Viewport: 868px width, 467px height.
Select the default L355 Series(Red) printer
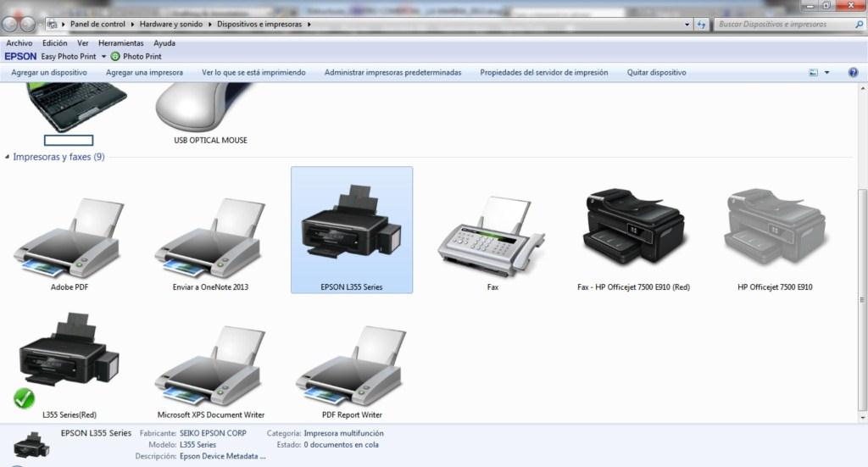pos(69,348)
